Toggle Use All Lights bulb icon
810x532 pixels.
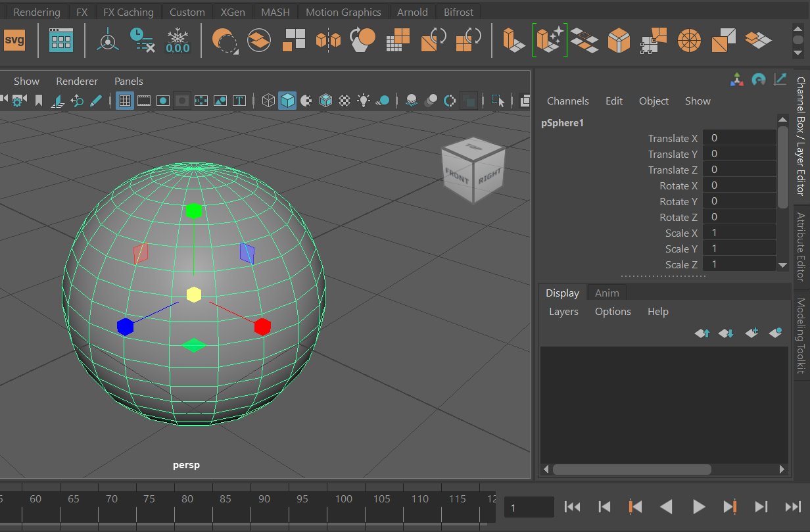(x=364, y=101)
